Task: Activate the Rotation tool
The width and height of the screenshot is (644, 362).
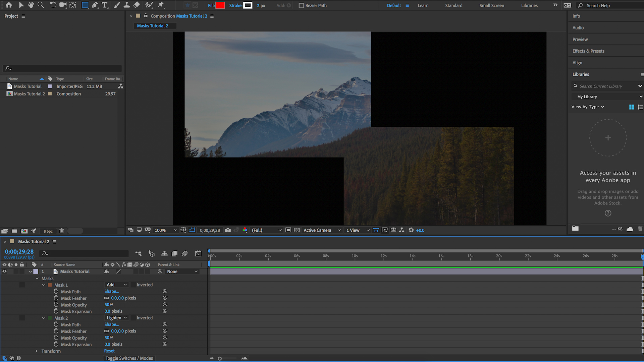Action: pos(53,5)
